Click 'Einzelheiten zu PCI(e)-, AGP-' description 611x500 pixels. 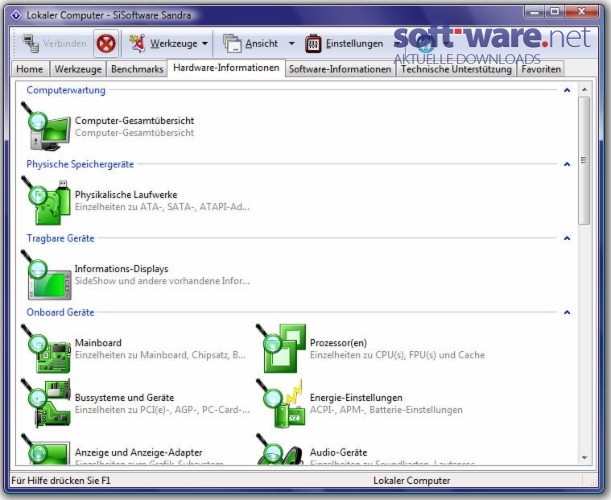162,410
